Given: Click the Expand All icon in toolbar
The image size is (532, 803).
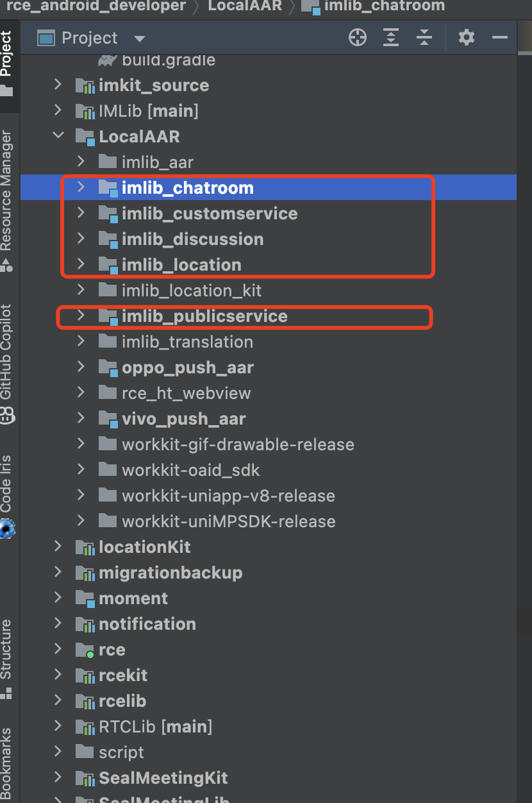Looking at the screenshot, I should (391, 38).
